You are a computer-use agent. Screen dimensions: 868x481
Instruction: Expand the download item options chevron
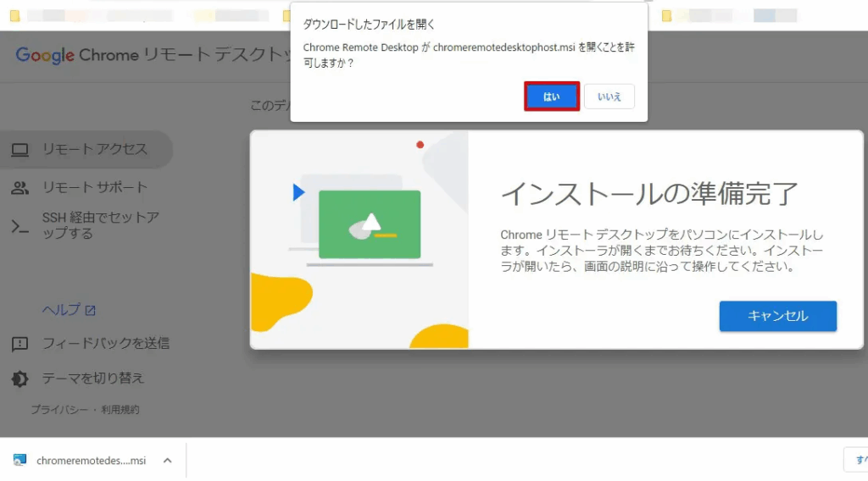167,461
